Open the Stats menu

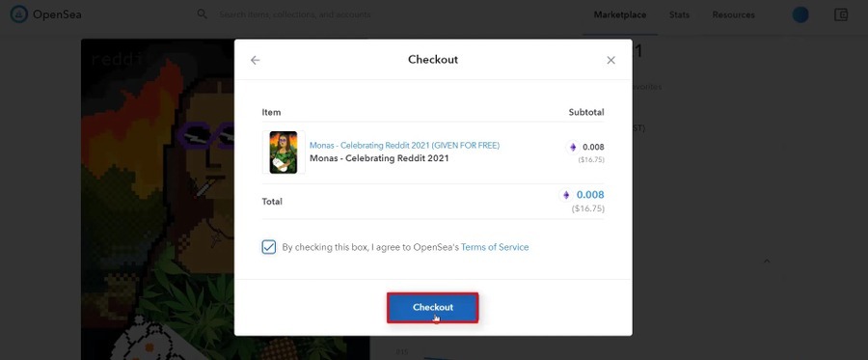(679, 14)
